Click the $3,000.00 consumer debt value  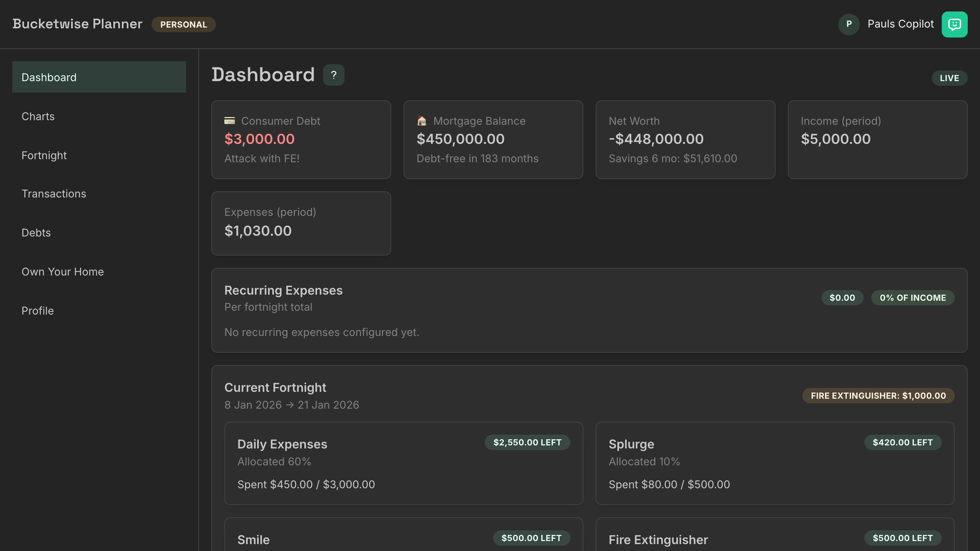point(259,139)
